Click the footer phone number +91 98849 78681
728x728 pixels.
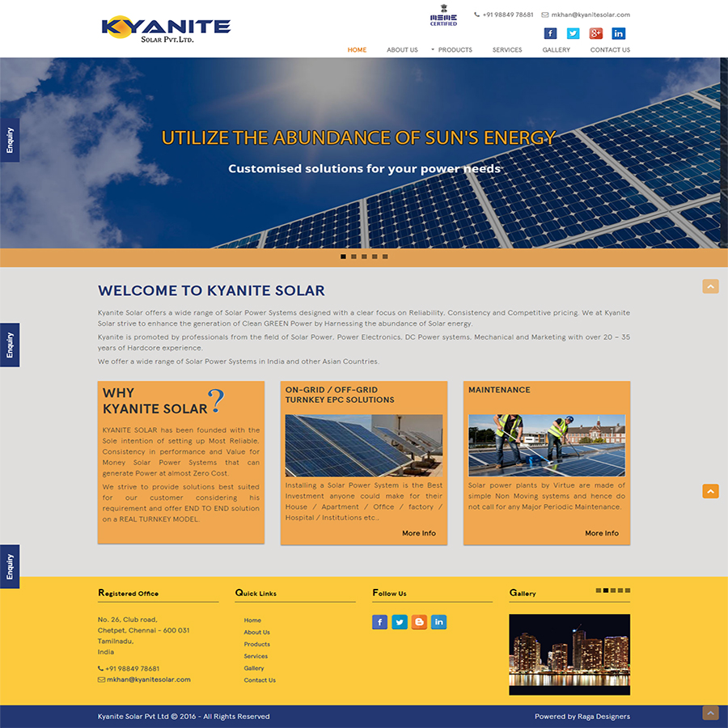tap(133, 669)
